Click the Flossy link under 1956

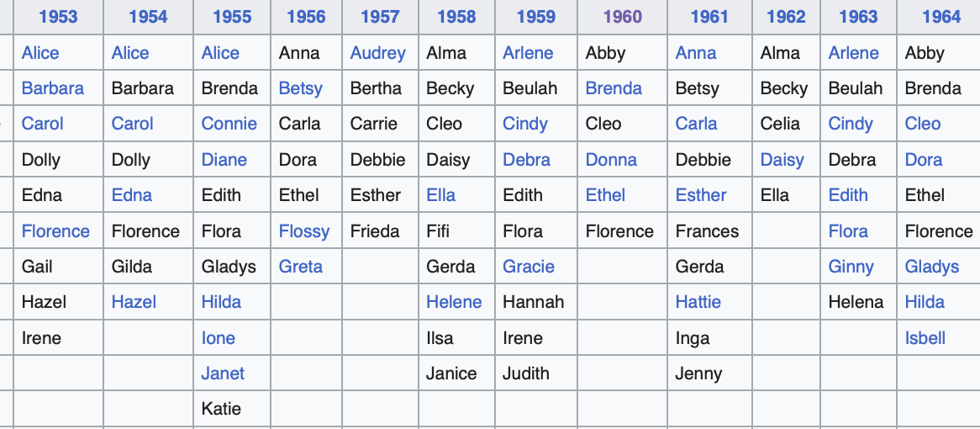(303, 232)
